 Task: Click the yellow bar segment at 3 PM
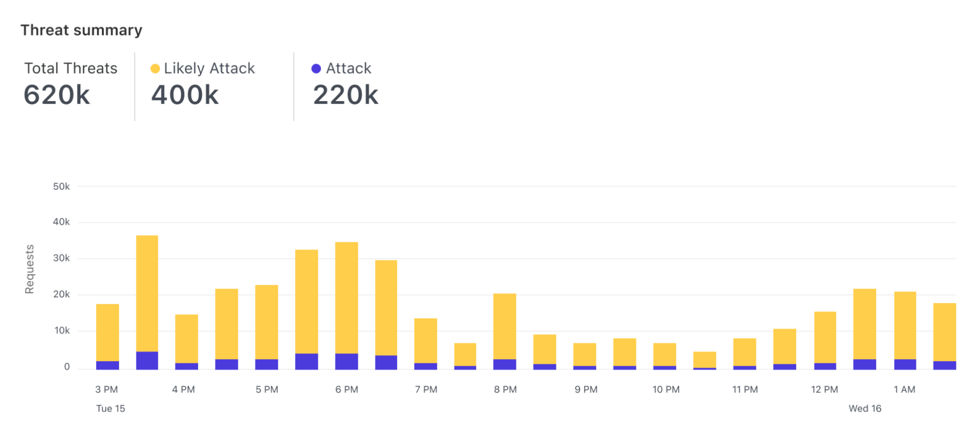coord(107,332)
